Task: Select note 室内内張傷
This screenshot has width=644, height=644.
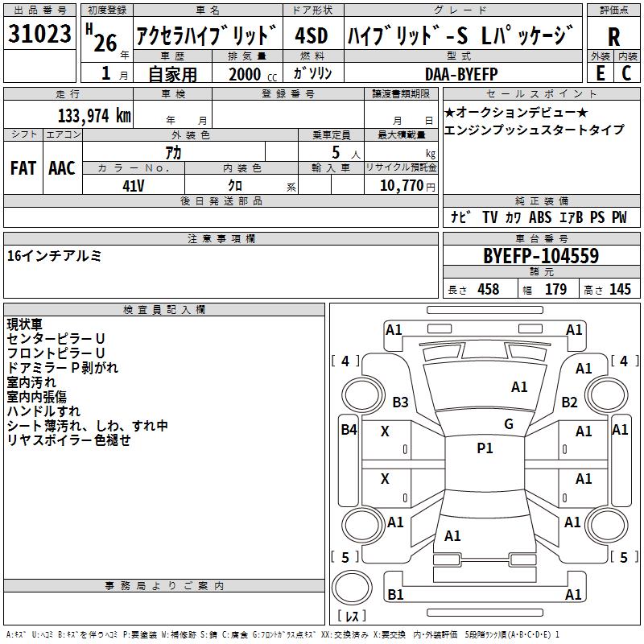Action: click(36, 396)
